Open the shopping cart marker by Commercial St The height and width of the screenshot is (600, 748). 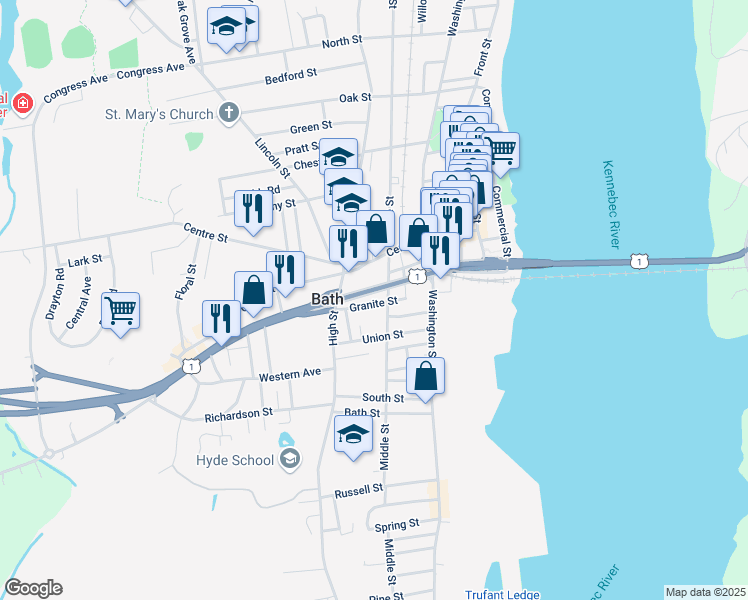(x=502, y=154)
